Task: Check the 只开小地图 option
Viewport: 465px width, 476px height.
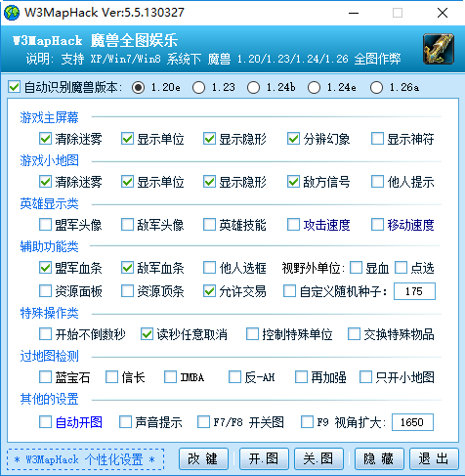Action: [365, 377]
